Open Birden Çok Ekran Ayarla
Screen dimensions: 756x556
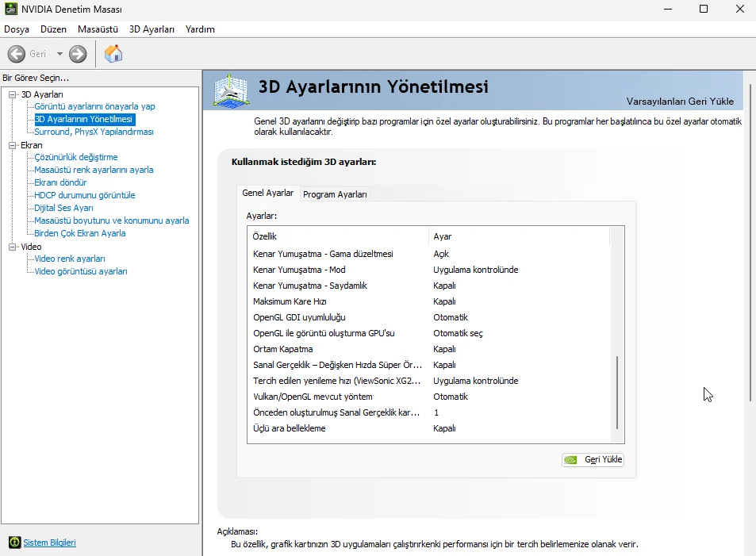[80, 233]
